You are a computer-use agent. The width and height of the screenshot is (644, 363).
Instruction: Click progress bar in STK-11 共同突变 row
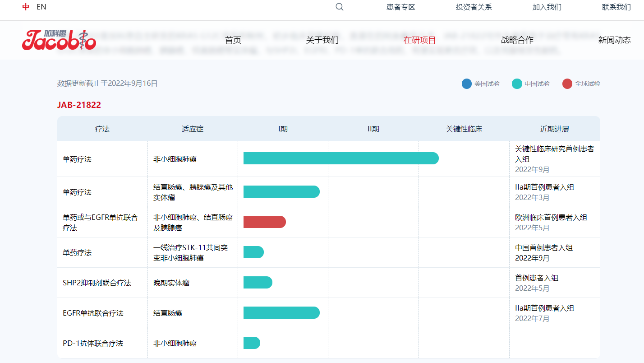click(x=253, y=252)
